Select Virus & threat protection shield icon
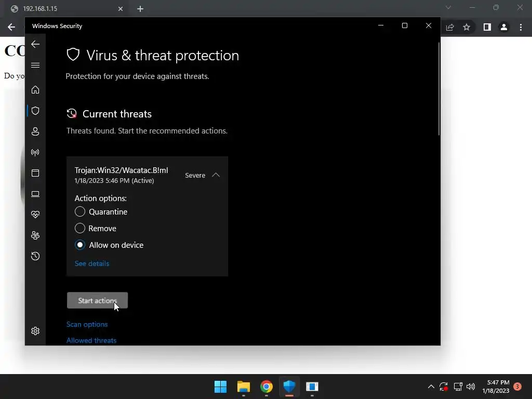 (x=35, y=111)
